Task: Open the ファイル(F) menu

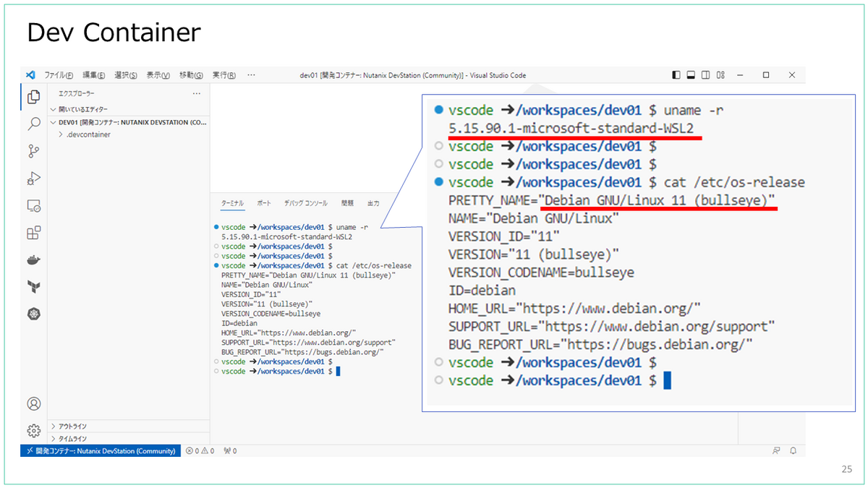Action: (x=59, y=75)
